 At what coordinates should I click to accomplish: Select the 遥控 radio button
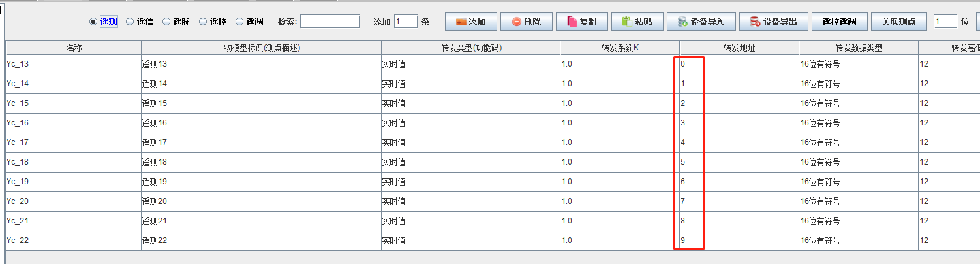click(x=203, y=22)
